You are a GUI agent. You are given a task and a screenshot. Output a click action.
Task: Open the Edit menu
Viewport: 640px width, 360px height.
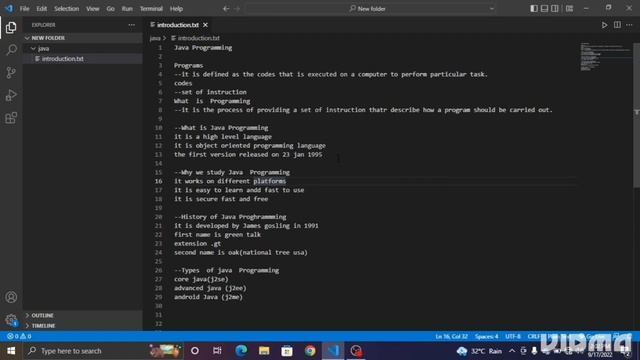click(42, 9)
